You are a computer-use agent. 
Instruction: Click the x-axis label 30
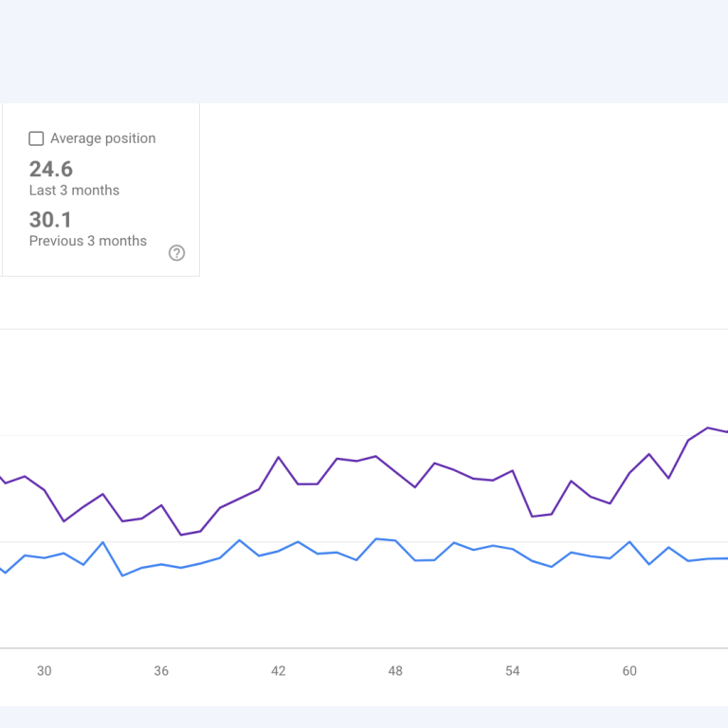[45, 671]
